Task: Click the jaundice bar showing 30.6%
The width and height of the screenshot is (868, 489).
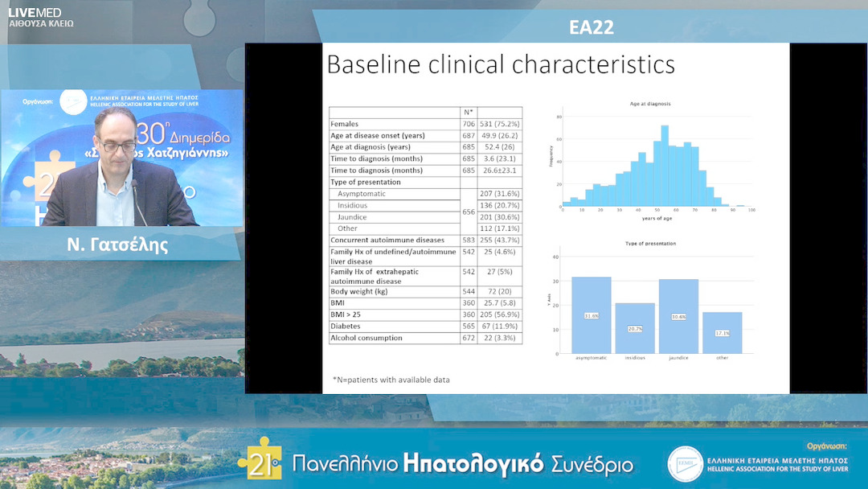Action: click(x=678, y=316)
